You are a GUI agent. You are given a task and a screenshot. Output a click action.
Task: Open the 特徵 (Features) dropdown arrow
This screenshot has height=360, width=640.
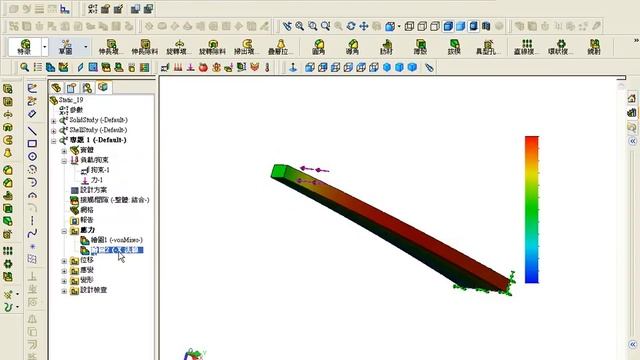tap(45, 47)
